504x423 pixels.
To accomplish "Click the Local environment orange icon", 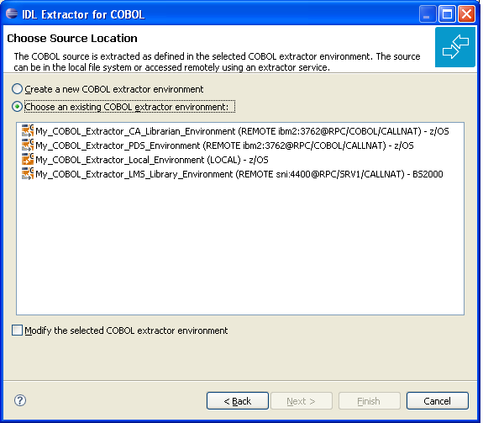I will point(28,159).
